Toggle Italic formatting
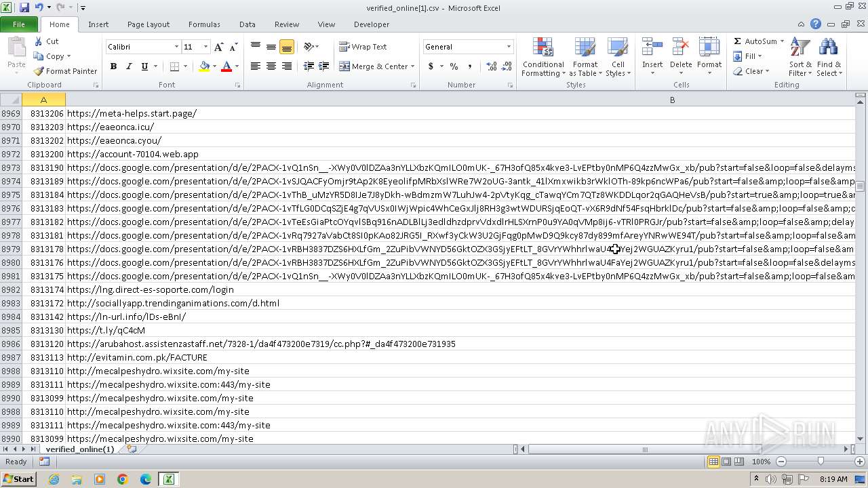Image resolution: width=868 pixels, height=488 pixels. pos(128,66)
